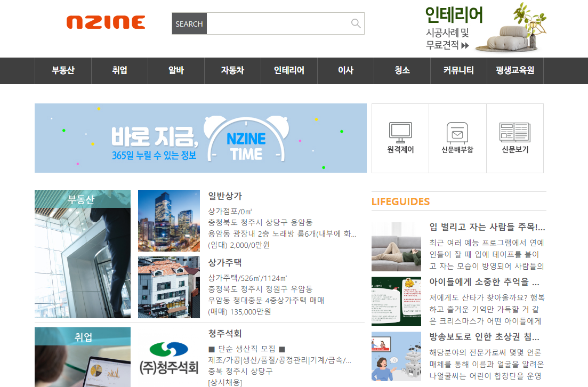Click the magnifier icon in the search bar
Screen dimensions: 588x387
click(x=355, y=23)
